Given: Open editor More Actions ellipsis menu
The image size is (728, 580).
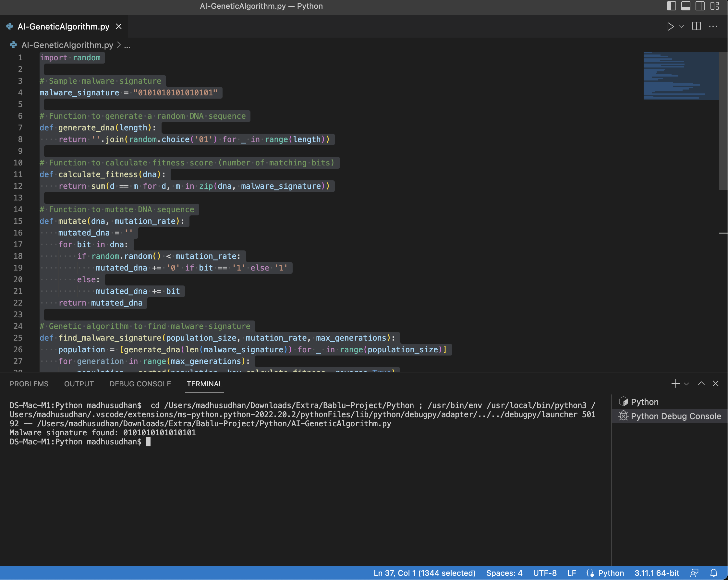Looking at the screenshot, I should 713,26.
